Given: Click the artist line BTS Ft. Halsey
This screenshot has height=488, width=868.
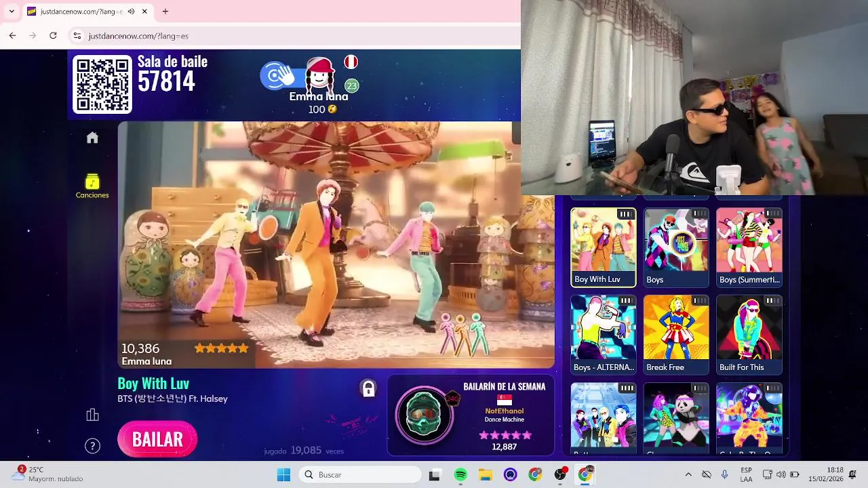Looking at the screenshot, I should click(x=173, y=399).
